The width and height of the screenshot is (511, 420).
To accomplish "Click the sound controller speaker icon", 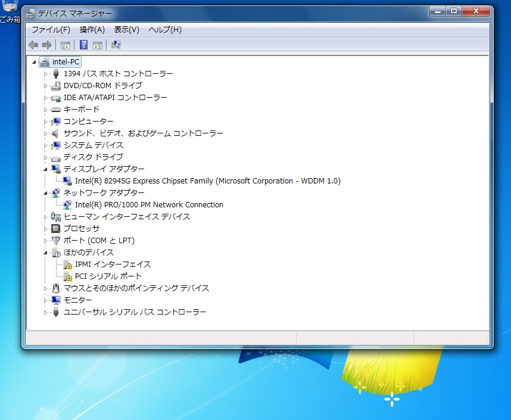I will (55, 133).
